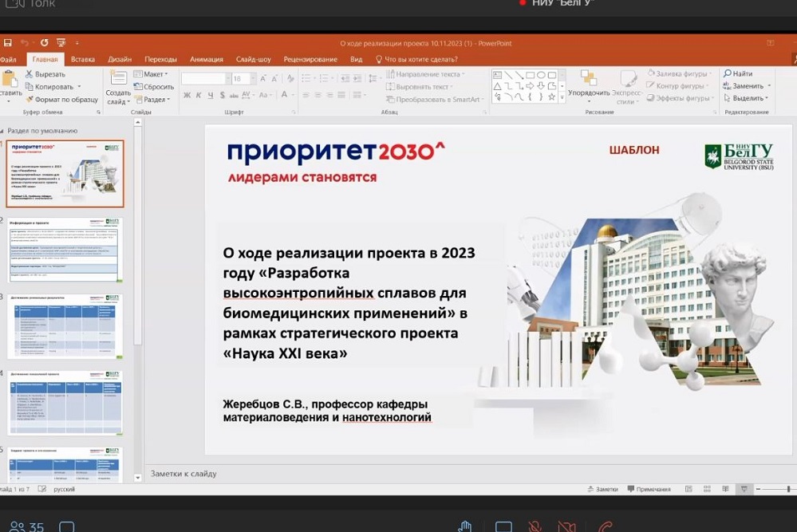Image resolution: width=797 pixels, height=532 pixels.
Task: Switch to the Вставка ribbon tab
Action: 82,59
